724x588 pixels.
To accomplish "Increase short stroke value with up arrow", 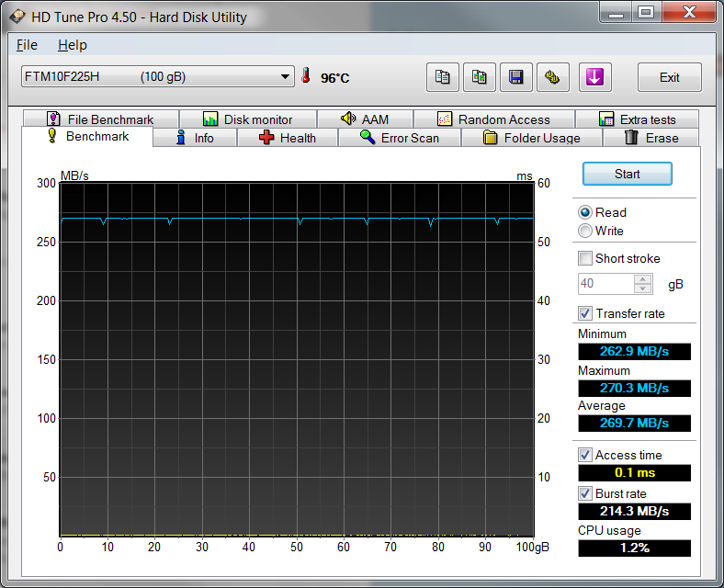I will 643,279.
